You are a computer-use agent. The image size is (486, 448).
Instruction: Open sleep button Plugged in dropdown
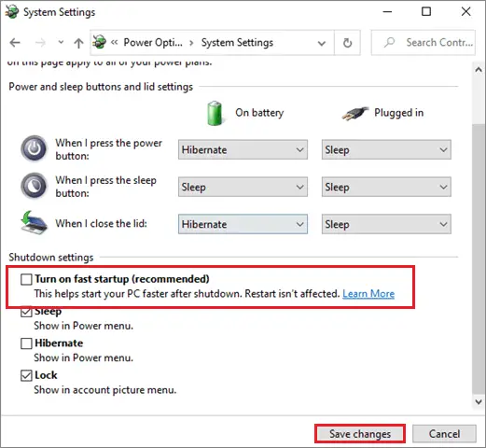point(386,187)
